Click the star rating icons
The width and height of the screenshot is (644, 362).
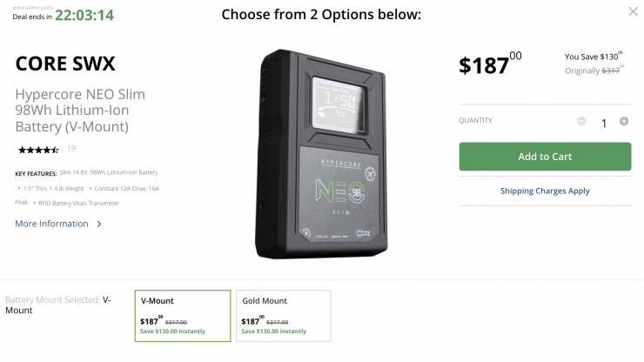(37, 149)
